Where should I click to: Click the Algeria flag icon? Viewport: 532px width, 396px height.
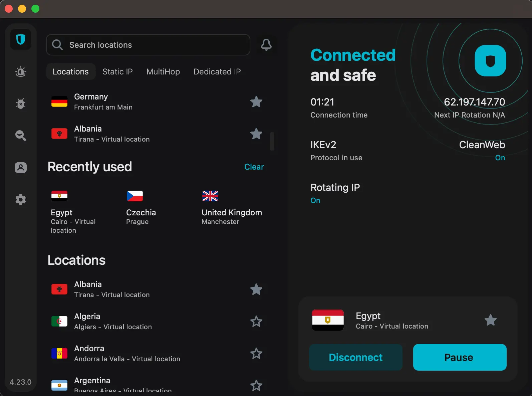tap(59, 321)
